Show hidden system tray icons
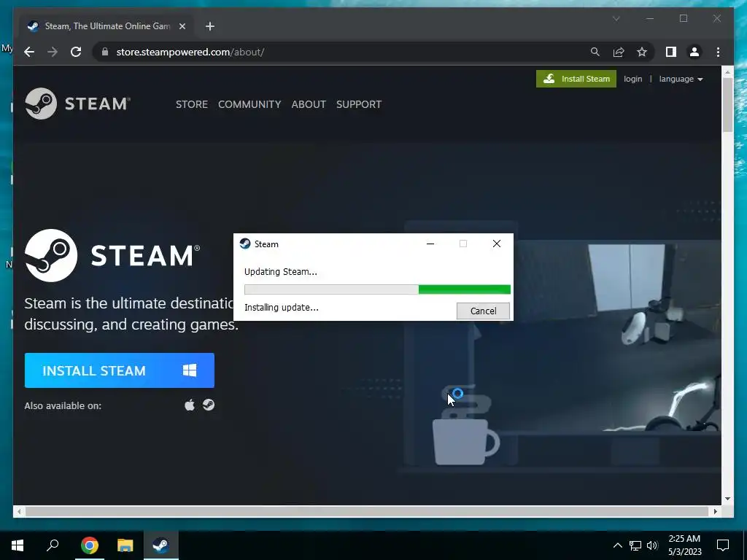747x560 pixels. pos(617,545)
